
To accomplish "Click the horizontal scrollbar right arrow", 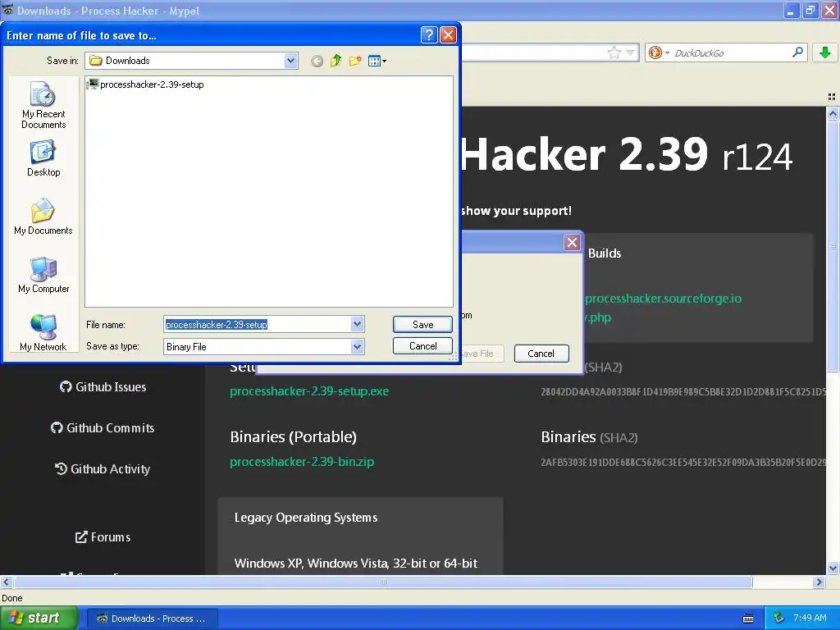I will pos(819,582).
